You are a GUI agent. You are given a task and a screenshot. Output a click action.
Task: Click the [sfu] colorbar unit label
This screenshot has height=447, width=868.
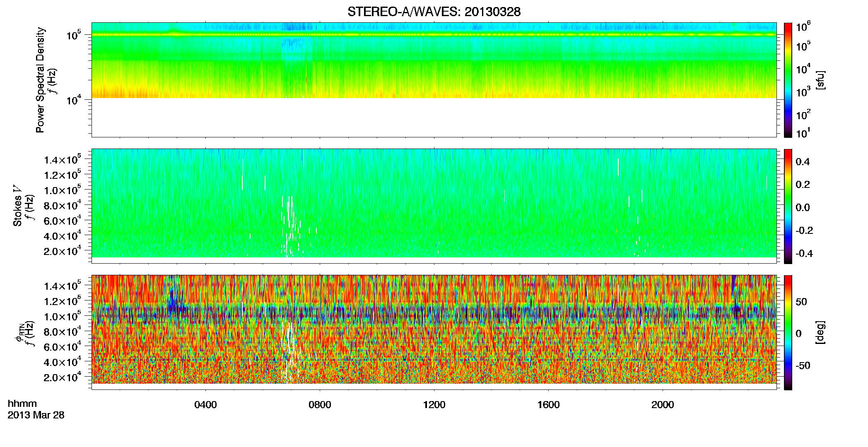(820, 80)
